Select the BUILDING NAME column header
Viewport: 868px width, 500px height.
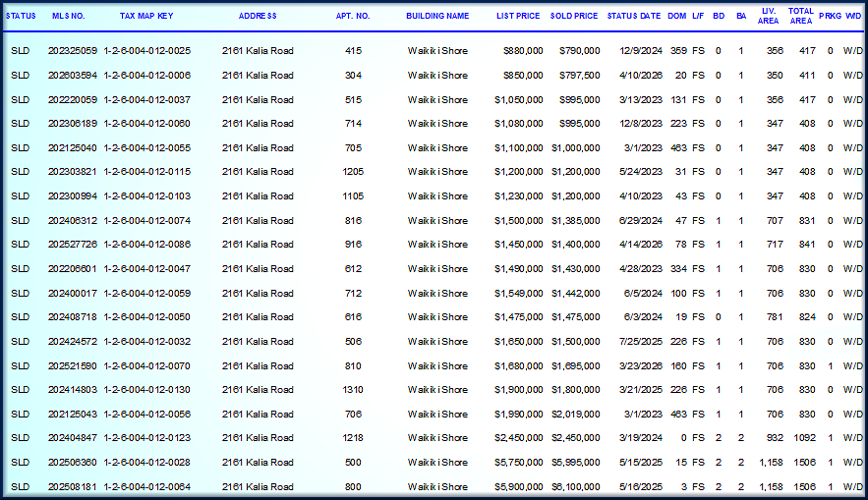tap(437, 16)
